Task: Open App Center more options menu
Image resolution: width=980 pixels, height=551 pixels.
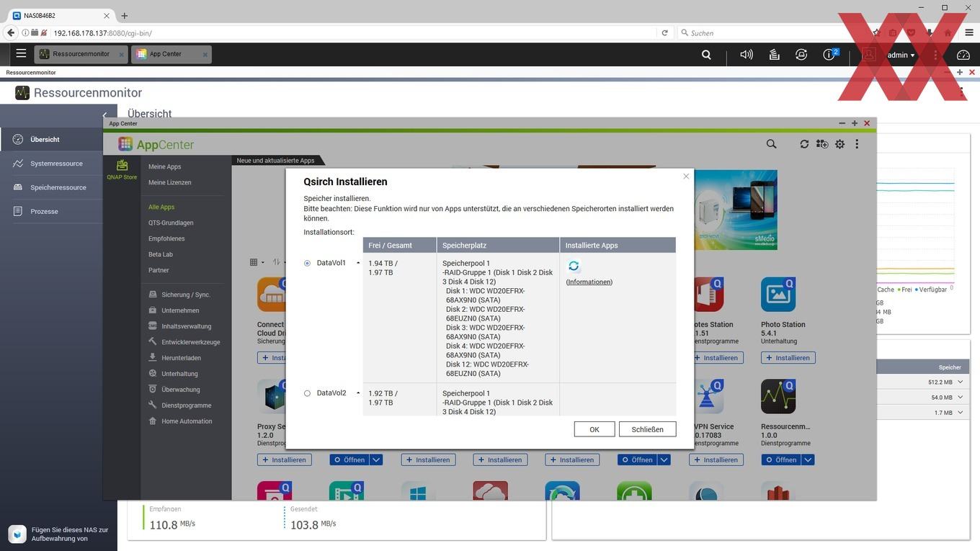Action: pyautogui.click(x=857, y=144)
